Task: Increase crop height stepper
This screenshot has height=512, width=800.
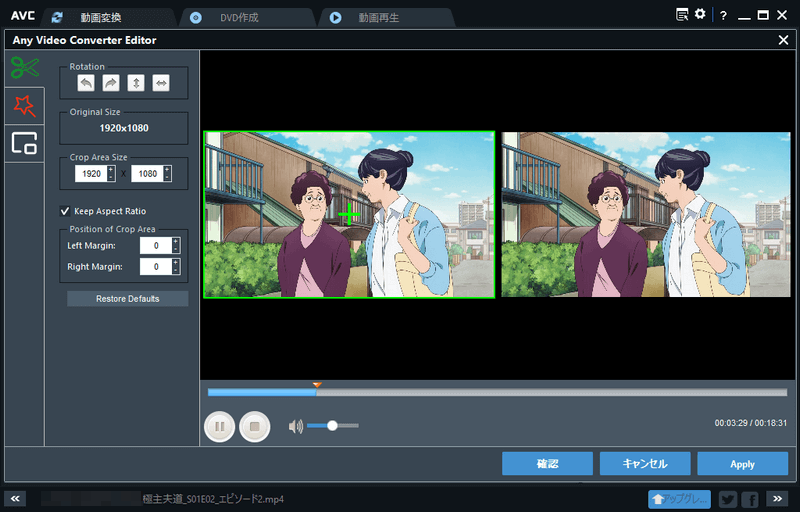Action: [x=167, y=170]
